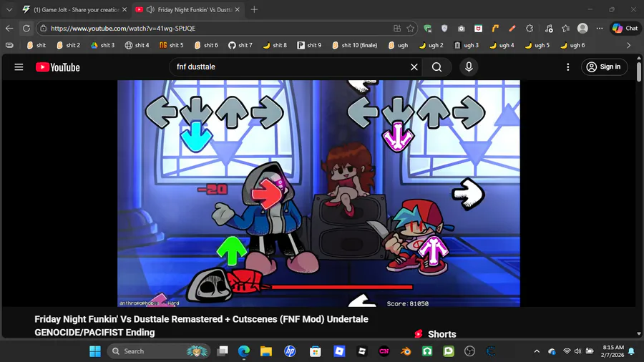The image size is (644, 362).
Task: Run search with the magnifier button
Action: 437,67
